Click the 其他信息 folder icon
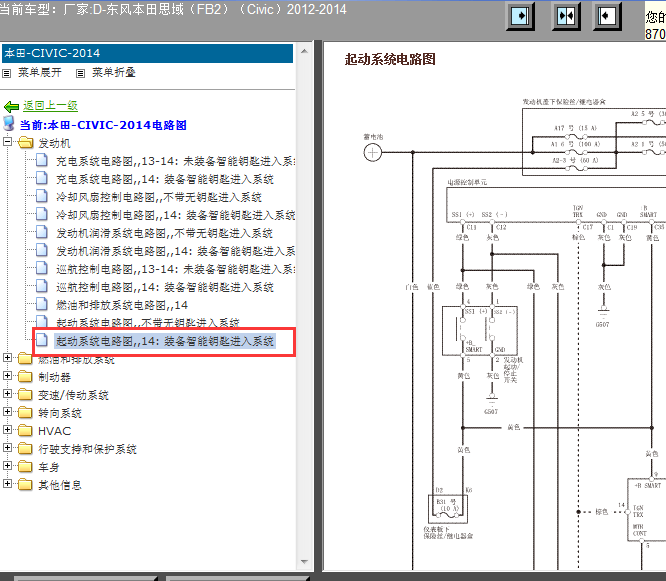This screenshot has width=666, height=581. click(x=25, y=484)
